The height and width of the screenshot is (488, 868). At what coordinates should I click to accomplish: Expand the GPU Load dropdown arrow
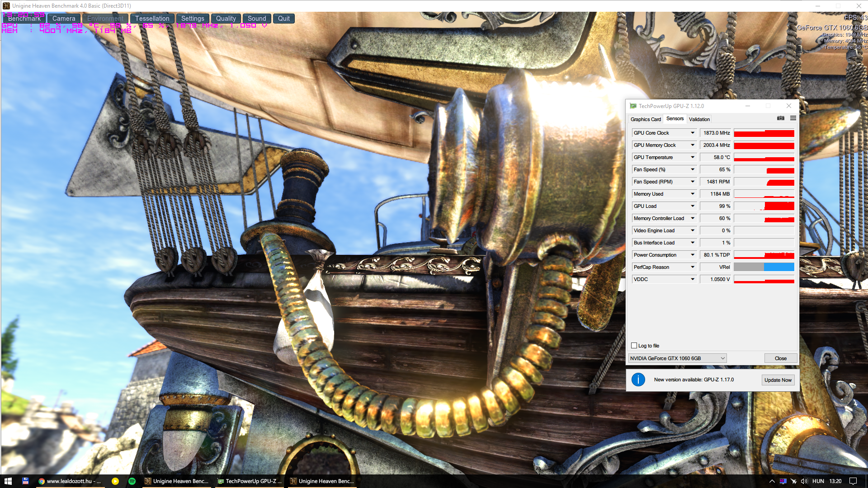(x=692, y=206)
